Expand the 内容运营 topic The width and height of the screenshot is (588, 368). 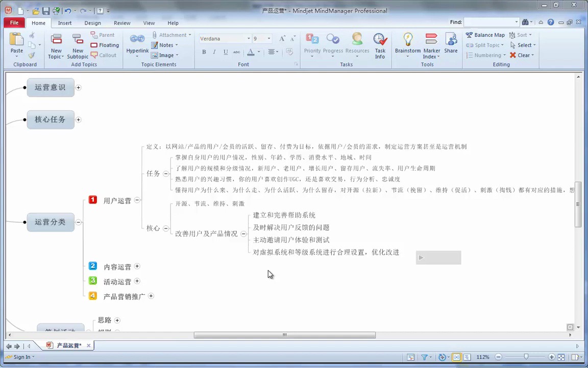tap(137, 266)
